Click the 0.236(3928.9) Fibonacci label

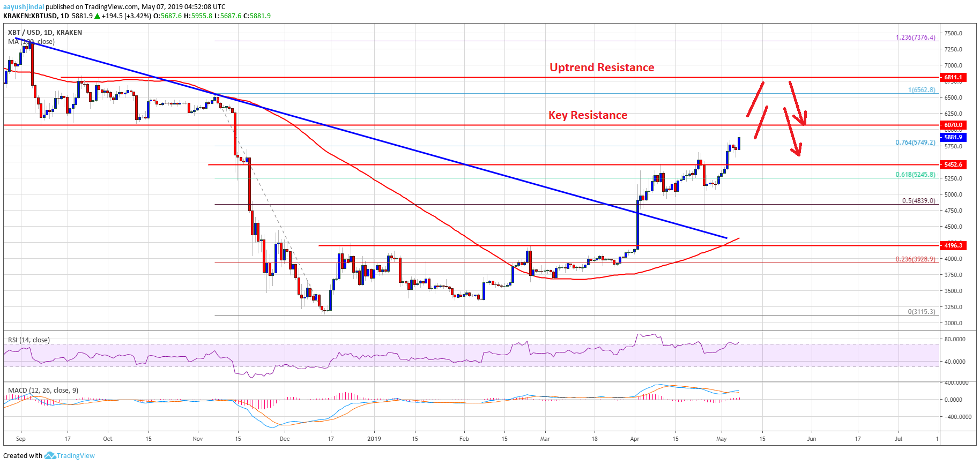916,259
